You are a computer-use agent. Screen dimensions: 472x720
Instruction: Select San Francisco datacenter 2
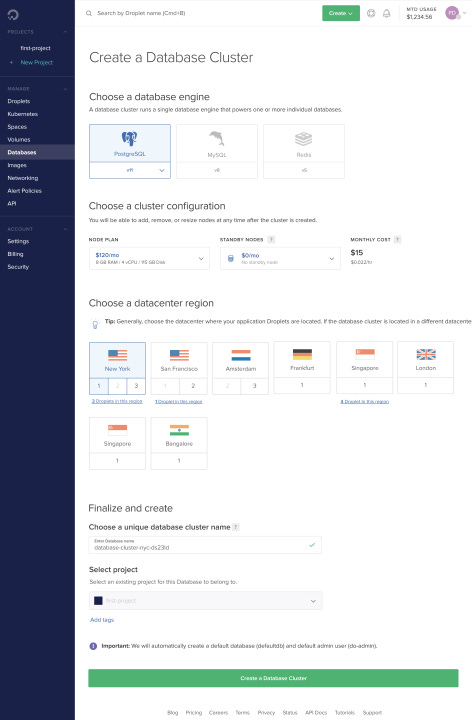pos(193,386)
